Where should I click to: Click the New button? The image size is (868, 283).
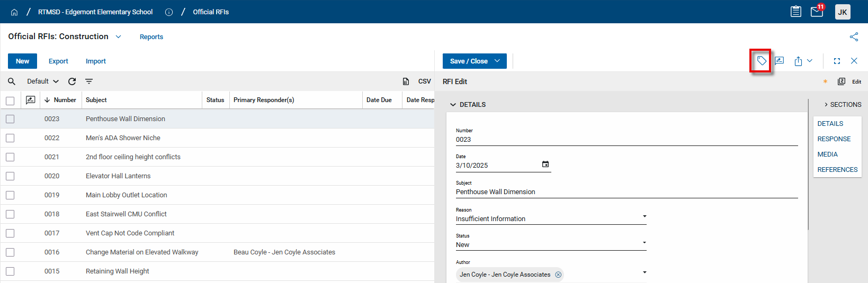[x=22, y=61]
